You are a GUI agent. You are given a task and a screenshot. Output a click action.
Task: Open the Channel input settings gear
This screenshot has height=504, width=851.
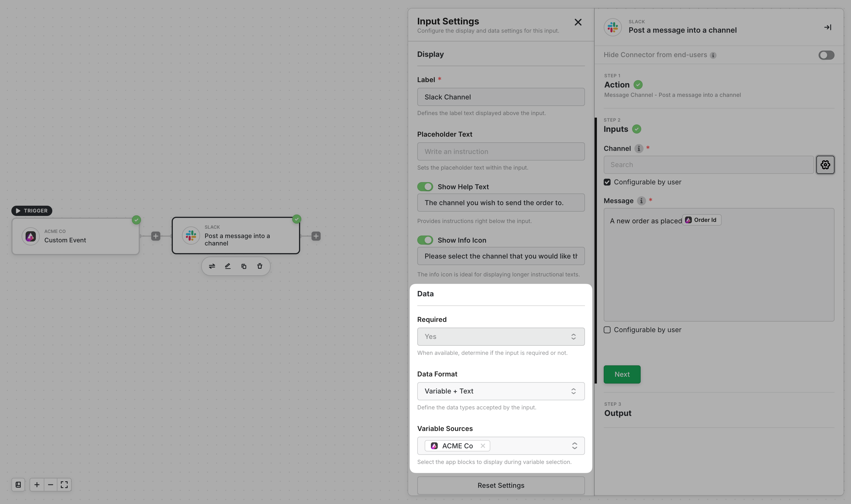(x=825, y=165)
